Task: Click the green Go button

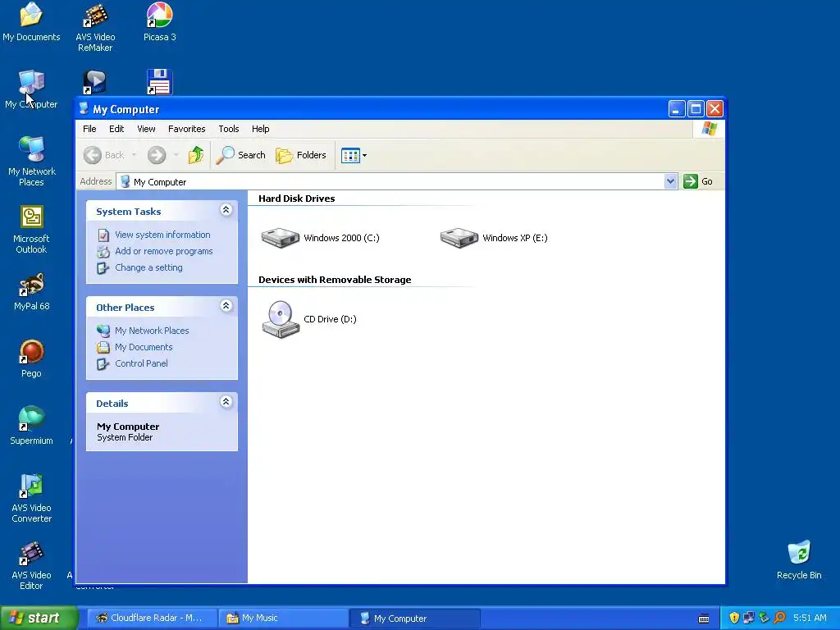Action: (x=698, y=181)
